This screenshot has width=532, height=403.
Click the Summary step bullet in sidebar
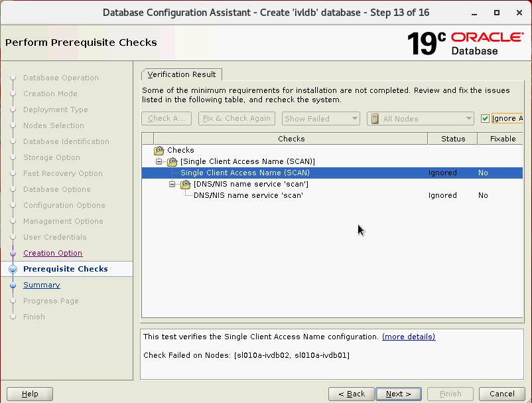coord(13,285)
